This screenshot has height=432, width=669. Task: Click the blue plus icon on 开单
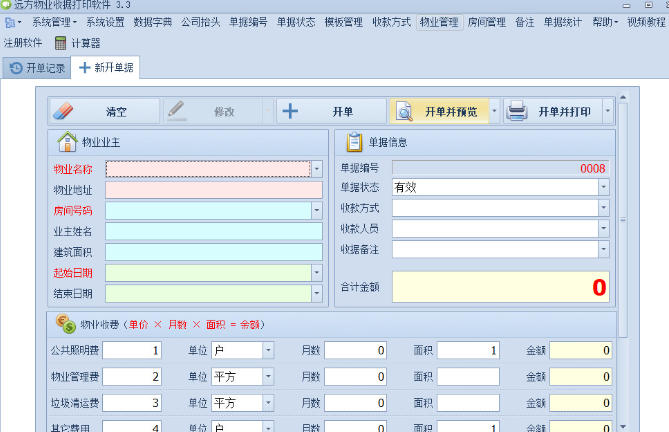point(290,111)
